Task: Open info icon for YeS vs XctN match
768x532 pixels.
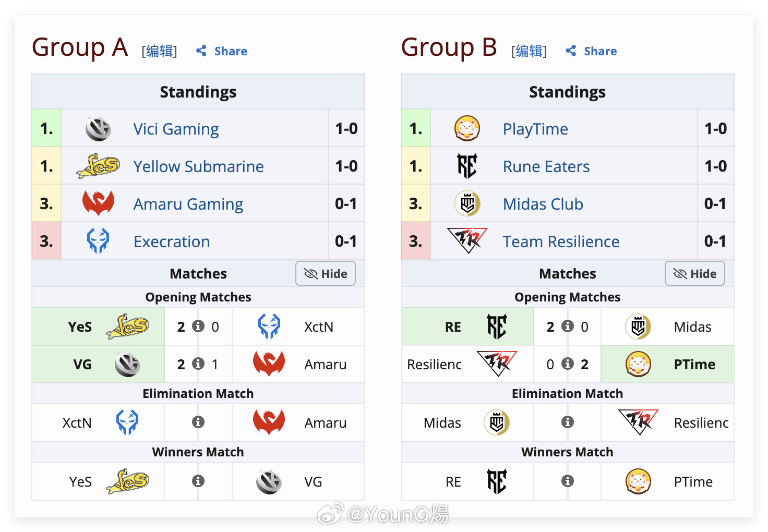Action: 198,326
